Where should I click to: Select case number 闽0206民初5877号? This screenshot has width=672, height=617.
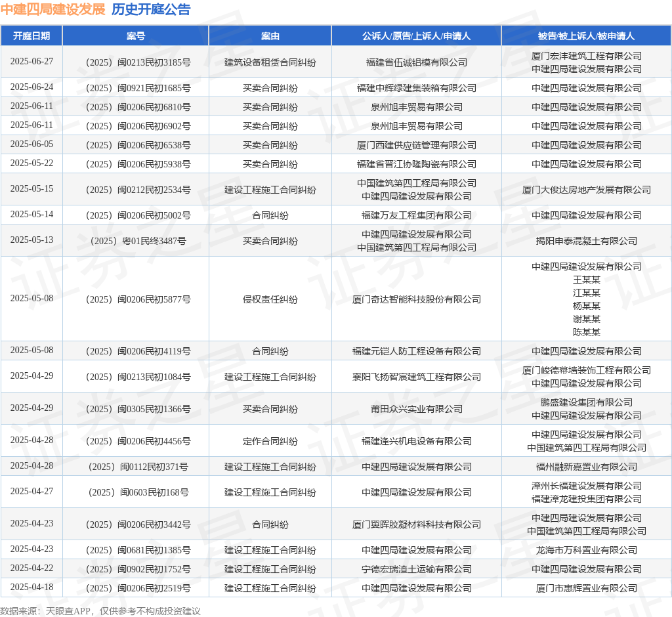[x=138, y=299]
